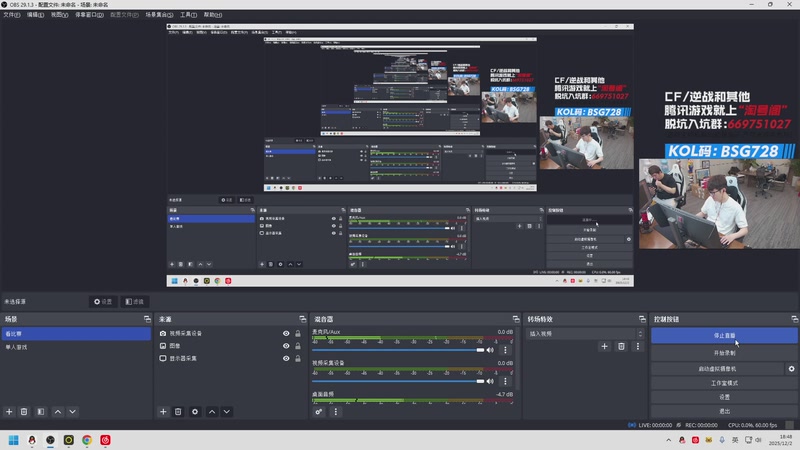Adjust 视频采集设备 volume slider
Image resolution: width=800 pixels, height=450 pixels.
click(398, 381)
